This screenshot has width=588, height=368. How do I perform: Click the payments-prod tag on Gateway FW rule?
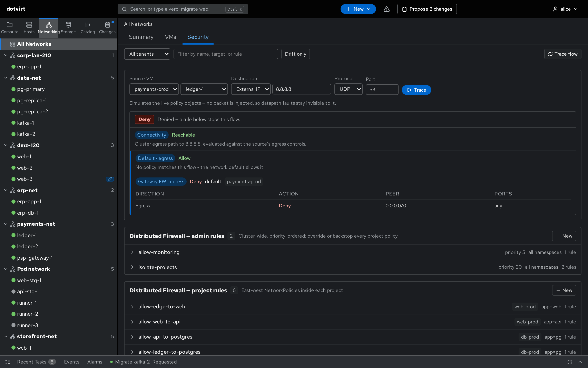tap(244, 182)
